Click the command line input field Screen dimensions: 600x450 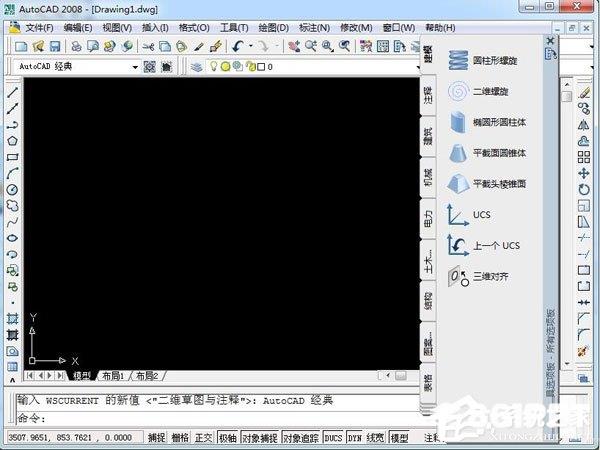pos(218,419)
